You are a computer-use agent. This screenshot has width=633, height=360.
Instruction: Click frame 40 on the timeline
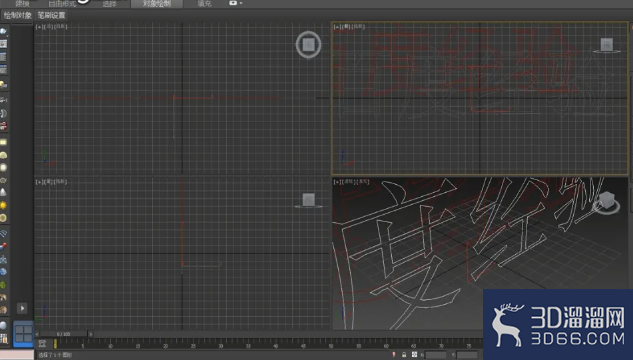276,345
